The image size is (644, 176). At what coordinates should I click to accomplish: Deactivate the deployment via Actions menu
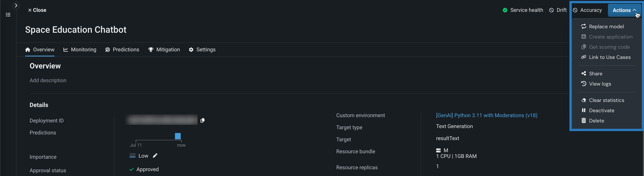(601, 111)
